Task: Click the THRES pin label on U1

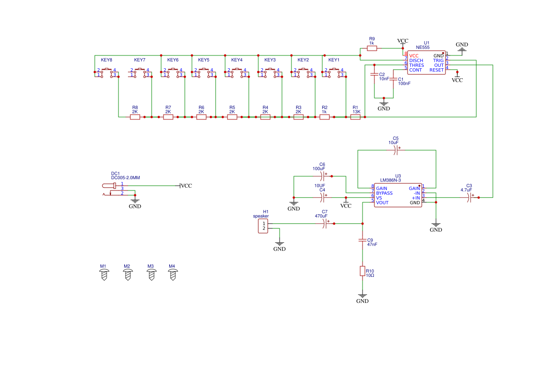Action: click(417, 65)
